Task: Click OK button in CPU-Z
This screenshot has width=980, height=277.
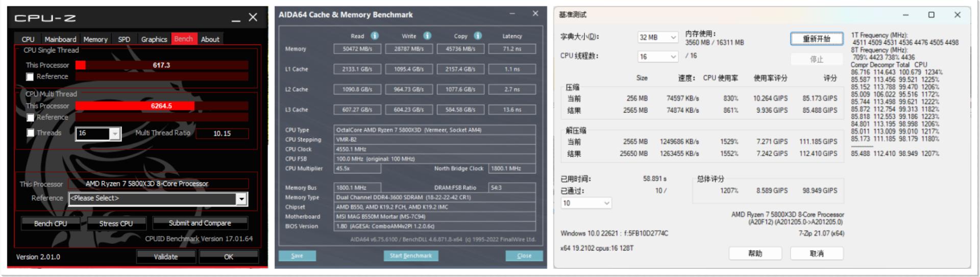Action: [229, 257]
